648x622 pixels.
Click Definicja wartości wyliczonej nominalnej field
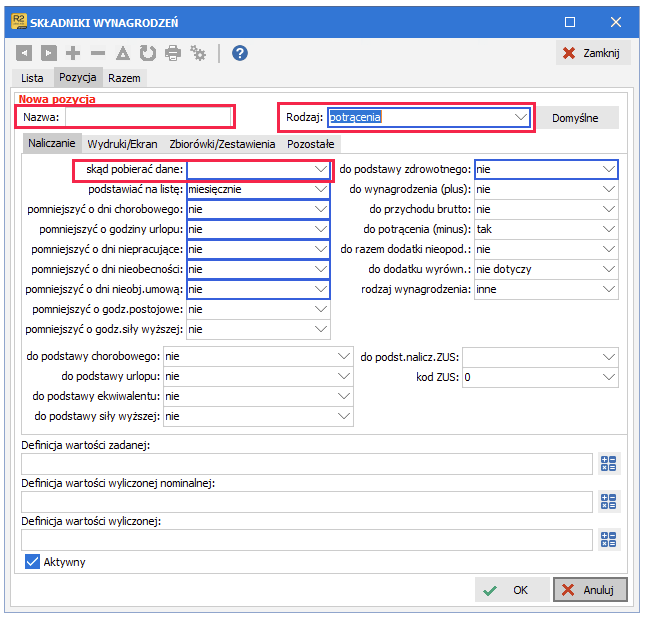pyautogui.click(x=307, y=502)
